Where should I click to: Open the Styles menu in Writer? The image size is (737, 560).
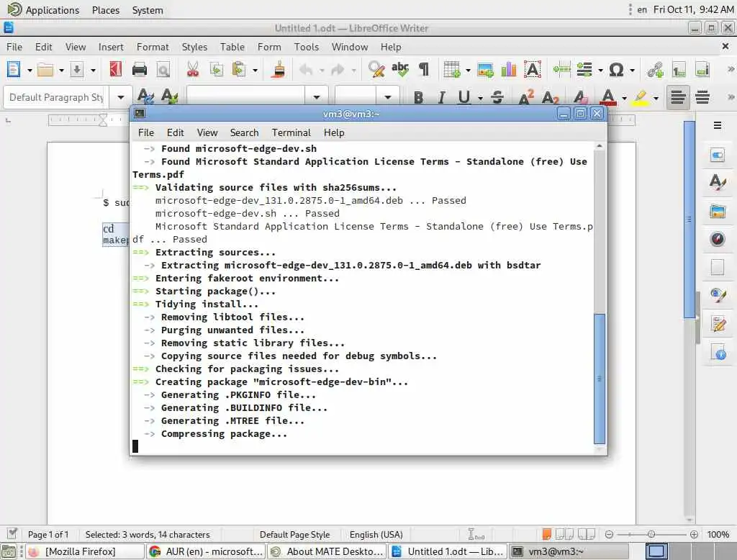pos(194,47)
